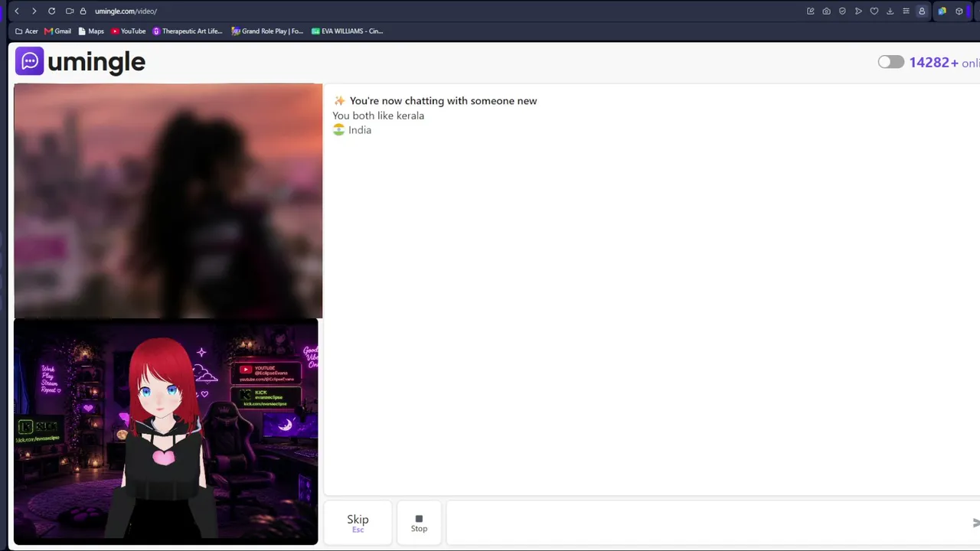Image resolution: width=980 pixels, height=551 pixels.
Task: Open the browser downloads icon
Action: click(x=890, y=11)
